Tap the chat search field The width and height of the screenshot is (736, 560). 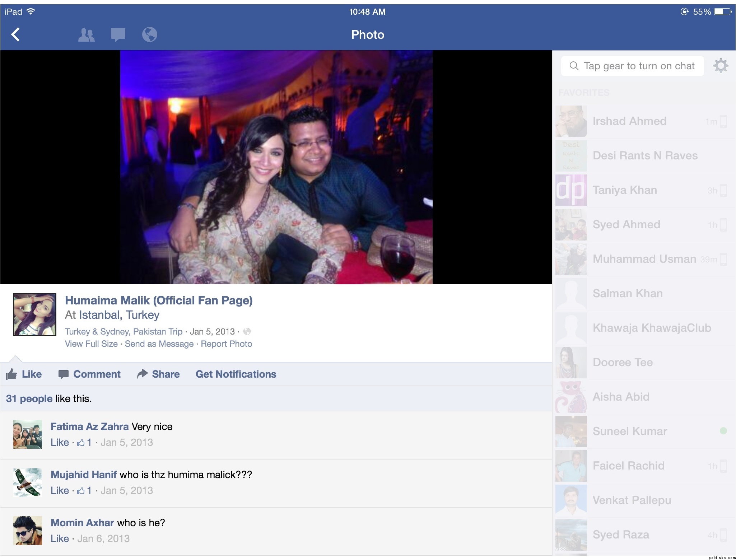tap(633, 66)
